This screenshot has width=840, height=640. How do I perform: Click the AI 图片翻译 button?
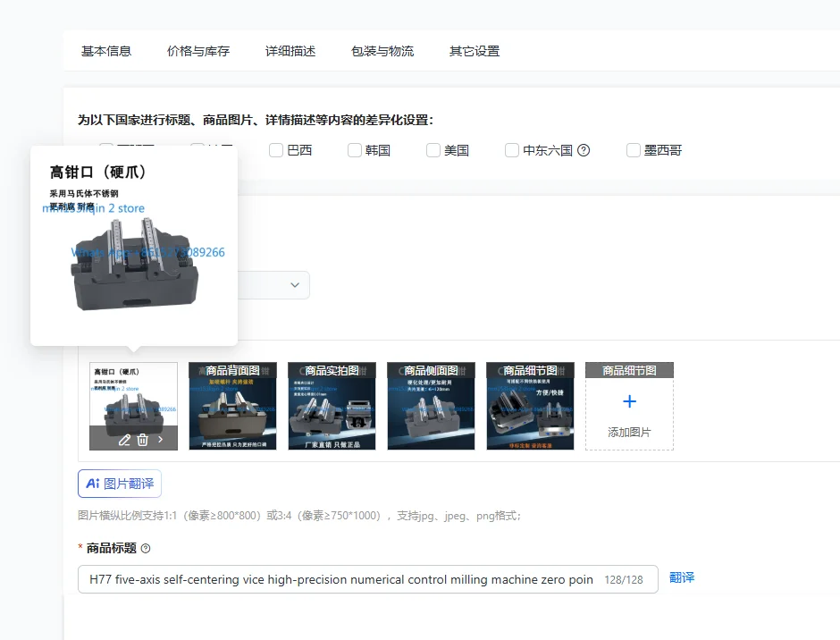[x=120, y=484]
